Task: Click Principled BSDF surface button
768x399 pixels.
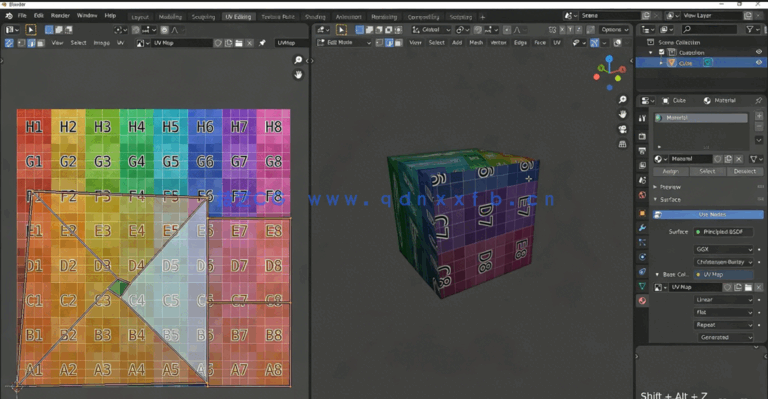Action: pyautogui.click(x=724, y=232)
